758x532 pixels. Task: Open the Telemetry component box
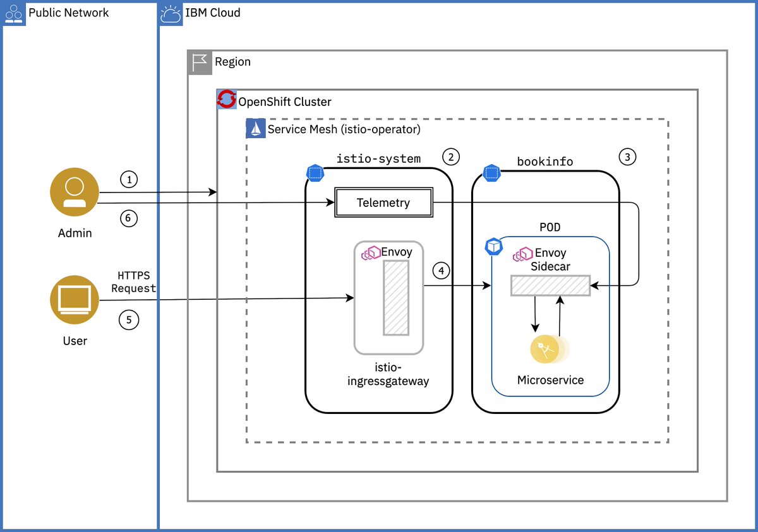(x=383, y=202)
